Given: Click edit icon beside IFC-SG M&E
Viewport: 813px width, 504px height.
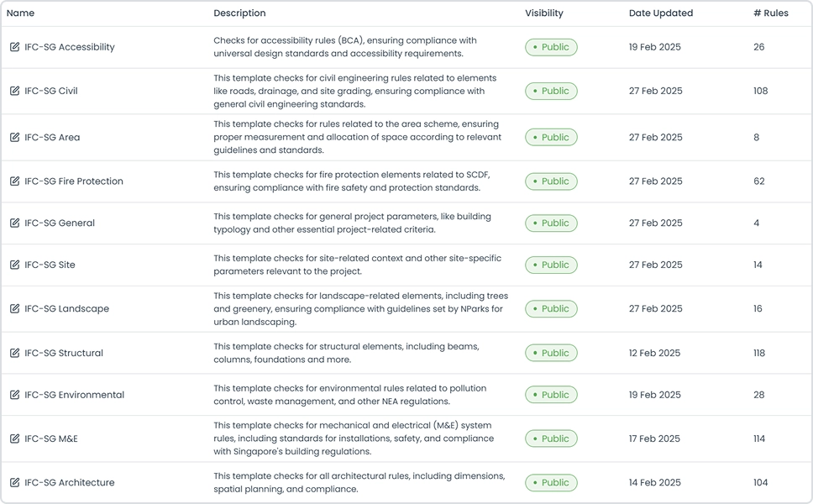Looking at the screenshot, I should (14, 438).
